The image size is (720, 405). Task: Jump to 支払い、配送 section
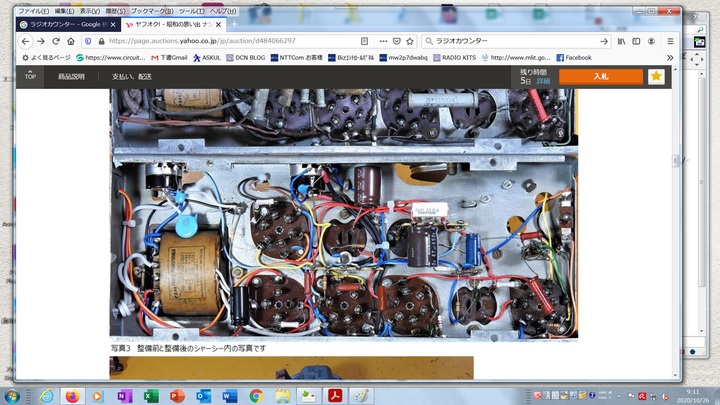click(132, 76)
